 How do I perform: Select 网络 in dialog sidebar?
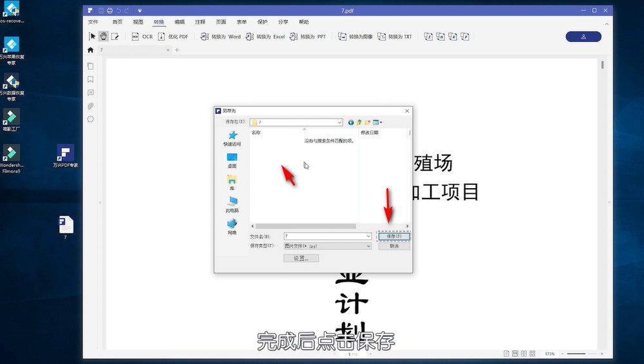click(x=232, y=227)
